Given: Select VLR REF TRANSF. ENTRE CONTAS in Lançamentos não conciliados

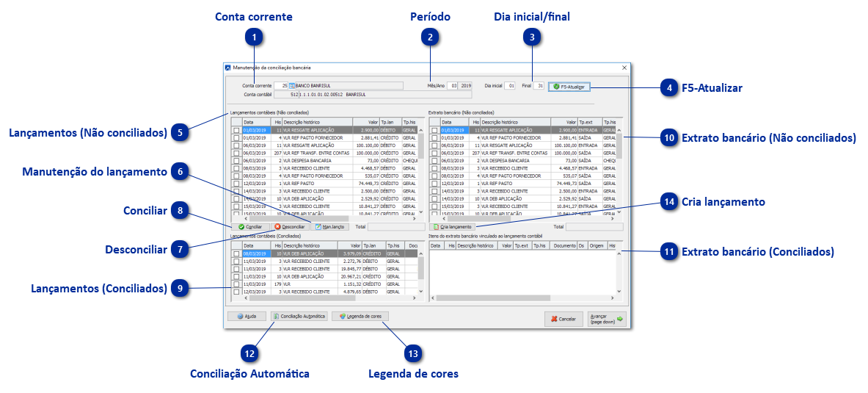Looking at the screenshot, I should point(316,153).
